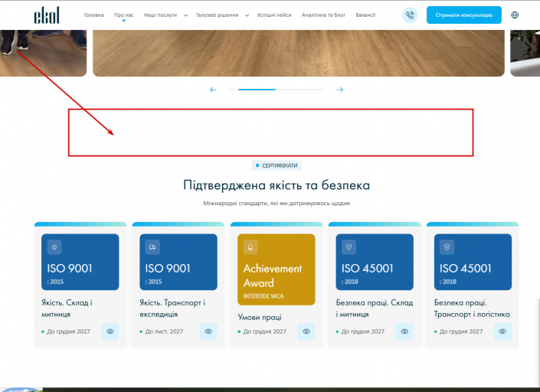Click heading Підтверджена якість та безпека
Viewport: 540px width, 392px height.
[x=277, y=185]
